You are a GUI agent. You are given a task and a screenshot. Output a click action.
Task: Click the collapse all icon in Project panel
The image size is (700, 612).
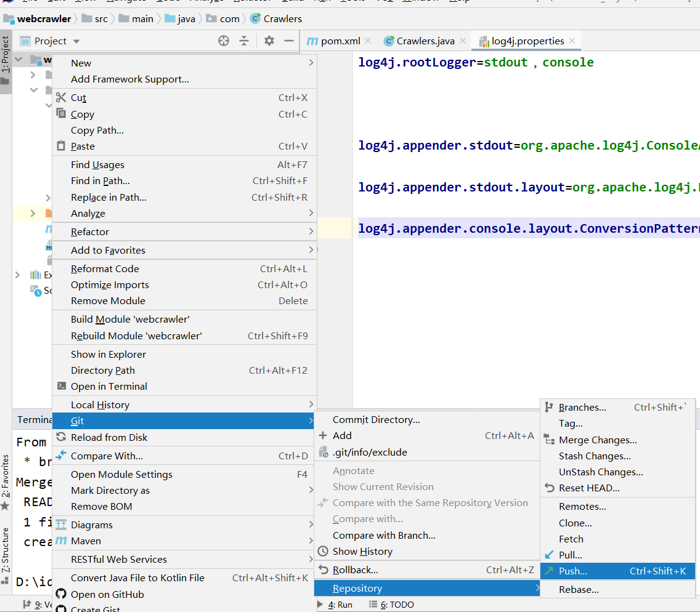(x=244, y=41)
